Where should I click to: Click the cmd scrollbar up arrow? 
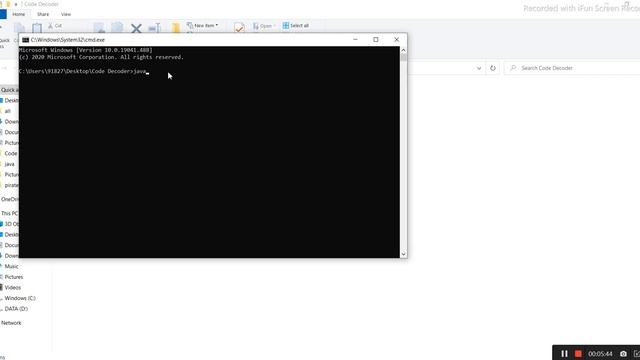[403, 50]
